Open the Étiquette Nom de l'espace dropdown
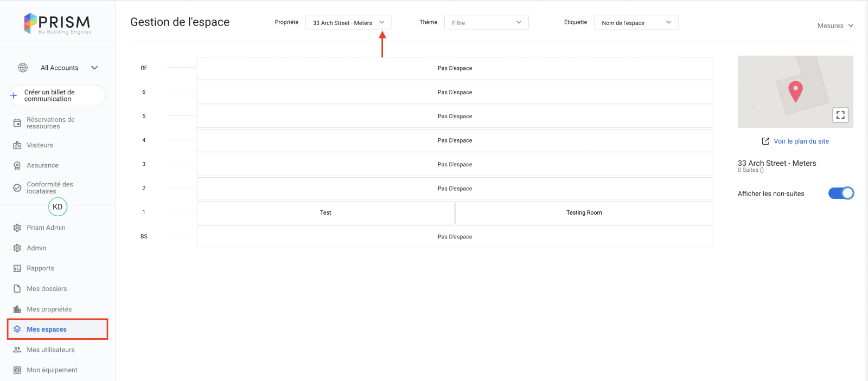 pos(636,23)
